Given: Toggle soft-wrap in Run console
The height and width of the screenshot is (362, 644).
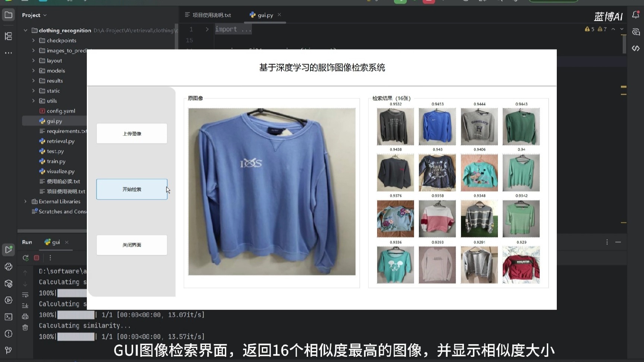Looking at the screenshot, I should 25,295.
